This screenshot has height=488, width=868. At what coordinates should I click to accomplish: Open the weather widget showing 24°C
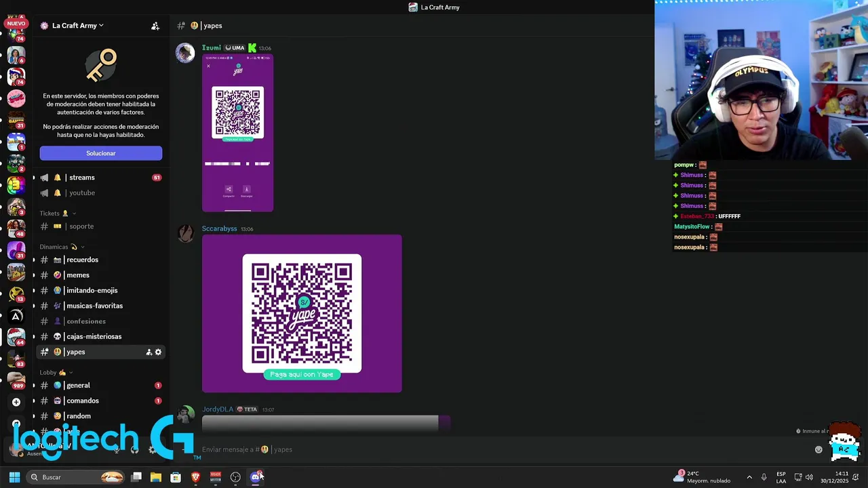[702, 477]
